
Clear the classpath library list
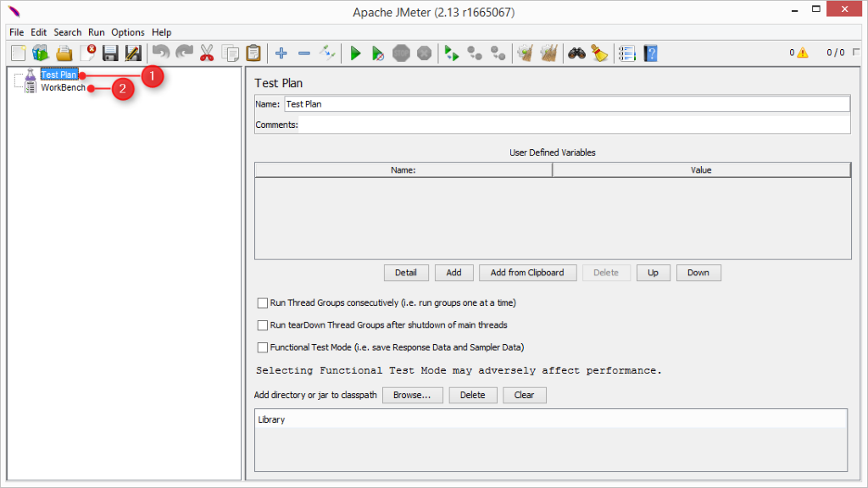coord(524,395)
